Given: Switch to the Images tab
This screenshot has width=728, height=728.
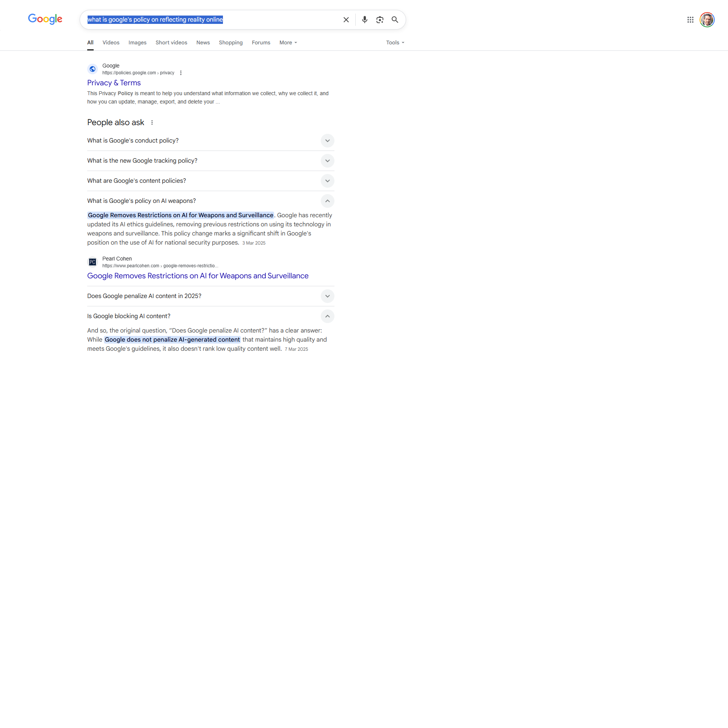Looking at the screenshot, I should [x=137, y=42].
